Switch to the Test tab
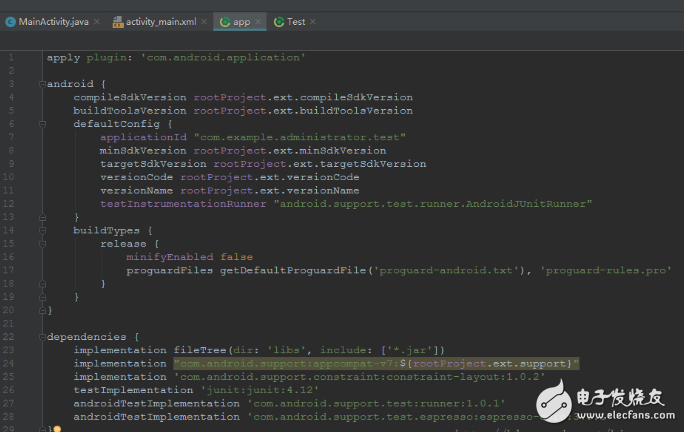 [x=296, y=21]
